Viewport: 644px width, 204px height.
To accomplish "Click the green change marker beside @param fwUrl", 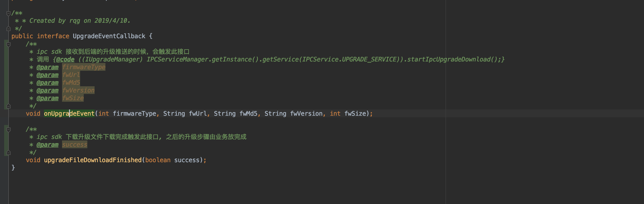I will coord(6,75).
